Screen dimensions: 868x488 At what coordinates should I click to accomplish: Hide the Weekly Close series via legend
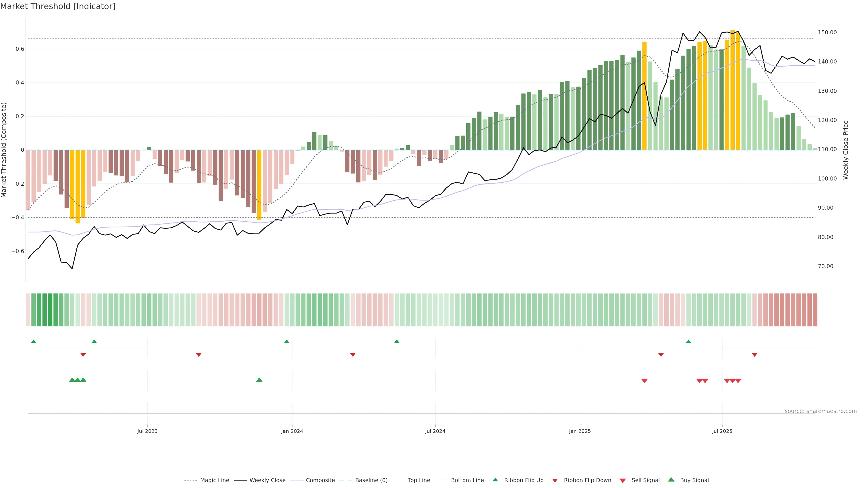point(267,480)
